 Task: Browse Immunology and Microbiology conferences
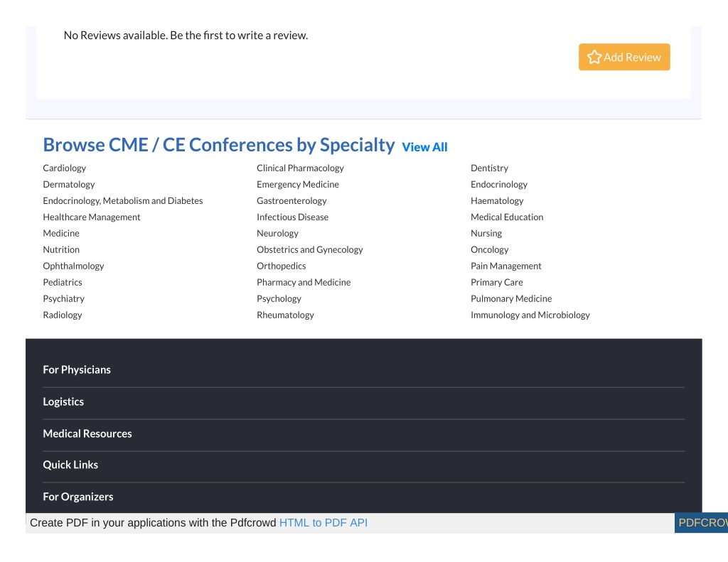[530, 315]
